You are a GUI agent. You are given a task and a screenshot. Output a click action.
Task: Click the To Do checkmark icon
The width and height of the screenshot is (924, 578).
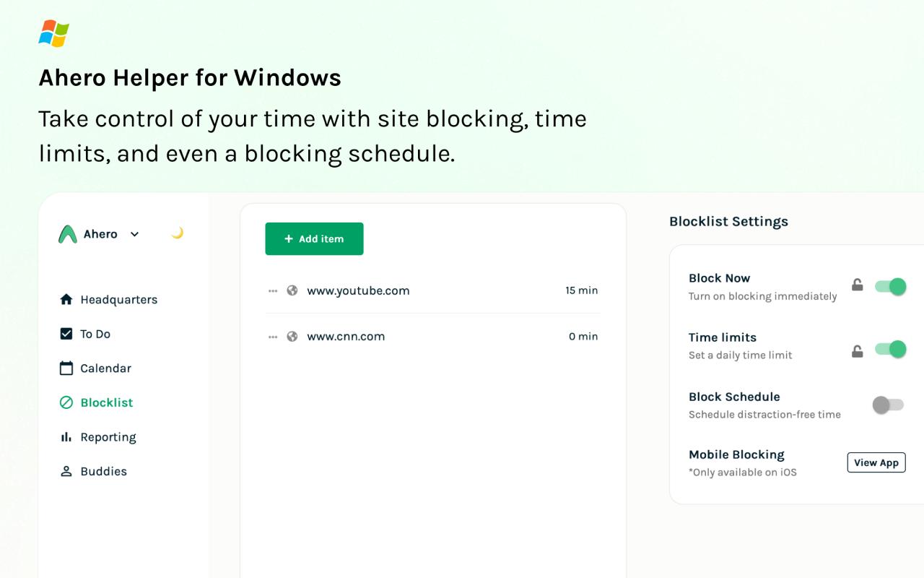point(66,334)
